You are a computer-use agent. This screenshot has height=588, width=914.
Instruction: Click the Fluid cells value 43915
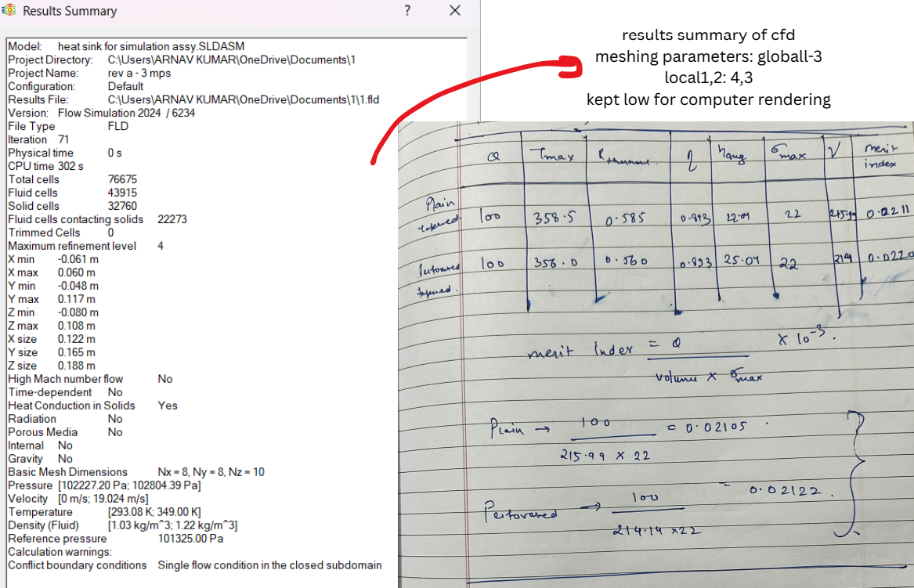point(122,193)
